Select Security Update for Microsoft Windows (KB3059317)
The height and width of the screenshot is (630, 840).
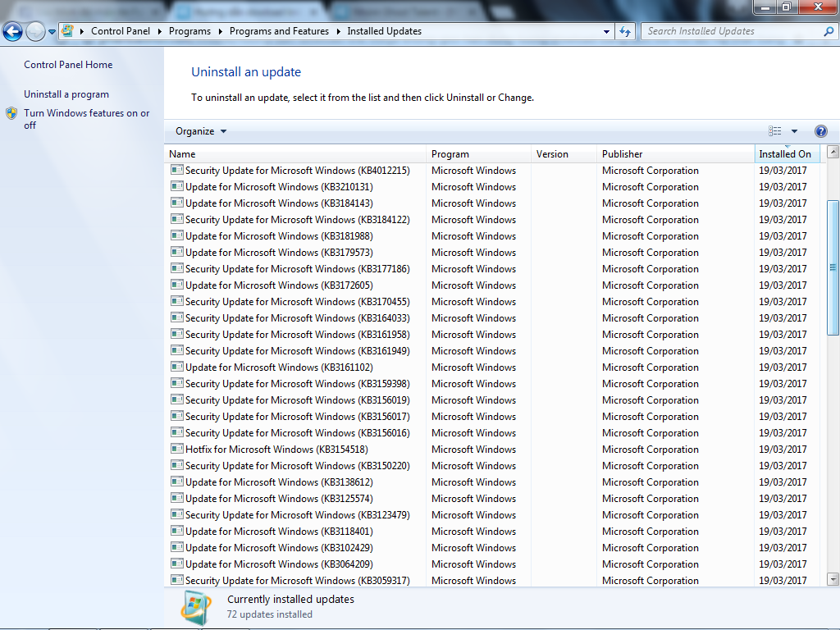point(297,581)
